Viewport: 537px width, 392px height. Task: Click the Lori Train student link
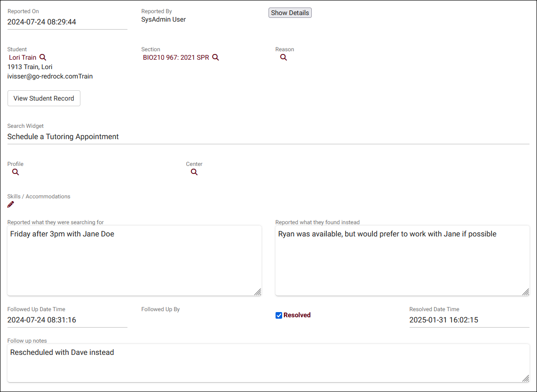pyautogui.click(x=23, y=57)
